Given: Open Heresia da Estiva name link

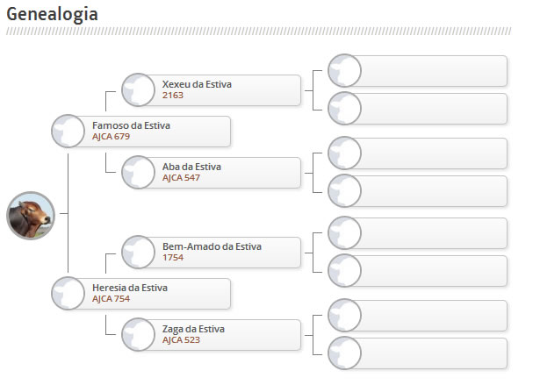Looking at the screenshot, I should [x=129, y=288].
